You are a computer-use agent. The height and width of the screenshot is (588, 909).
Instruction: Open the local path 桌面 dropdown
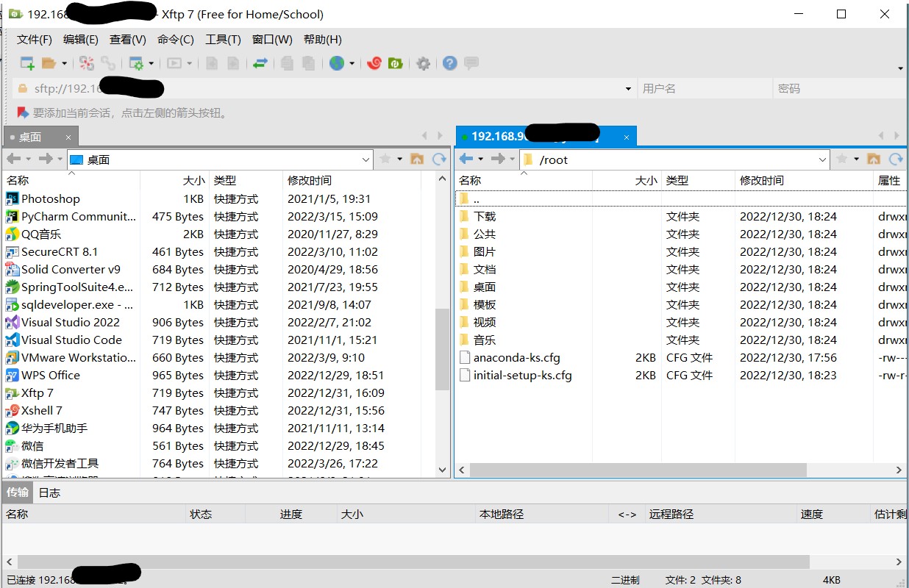point(366,159)
